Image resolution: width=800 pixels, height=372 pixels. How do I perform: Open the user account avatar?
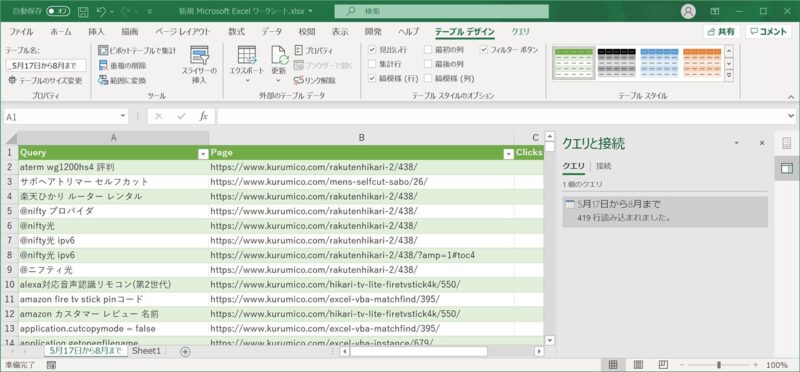click(x=688, y=11)
